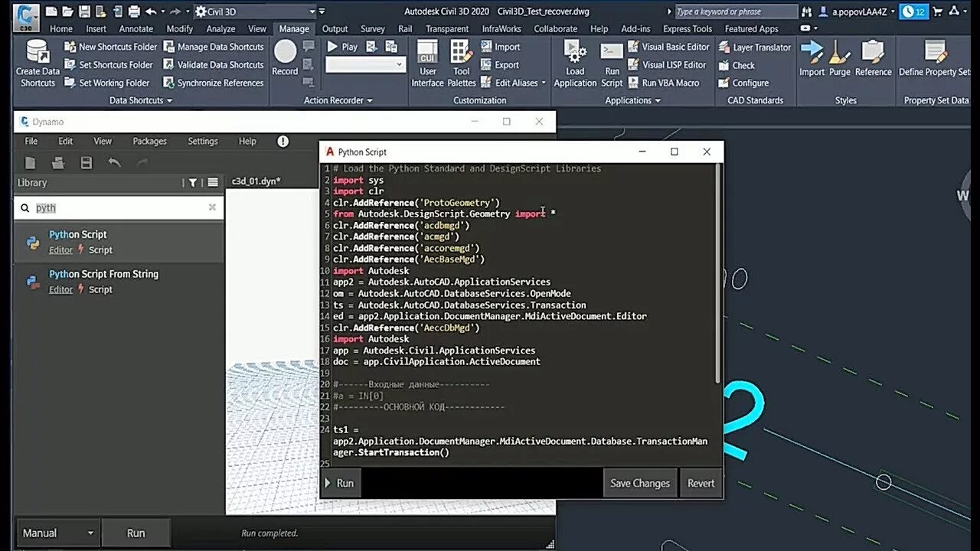Click the Open folder icon in quick access toolbar
This screenshot has width=980, height=551.
coord(67,11)
